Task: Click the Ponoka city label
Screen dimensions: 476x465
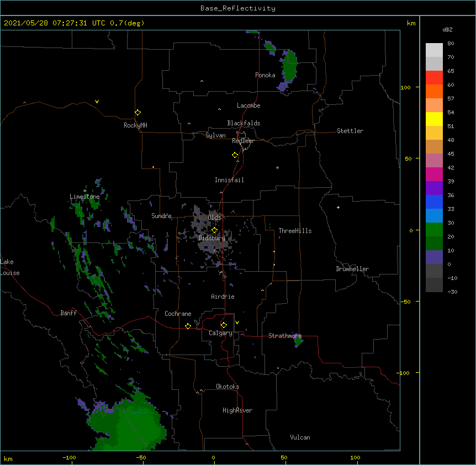Action: (x=265, y=75)
